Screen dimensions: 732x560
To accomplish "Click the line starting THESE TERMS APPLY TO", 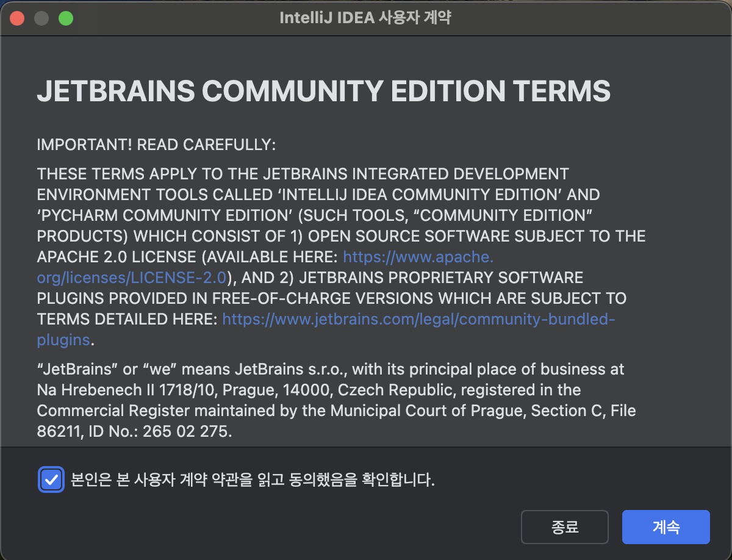I will (303, 174).
